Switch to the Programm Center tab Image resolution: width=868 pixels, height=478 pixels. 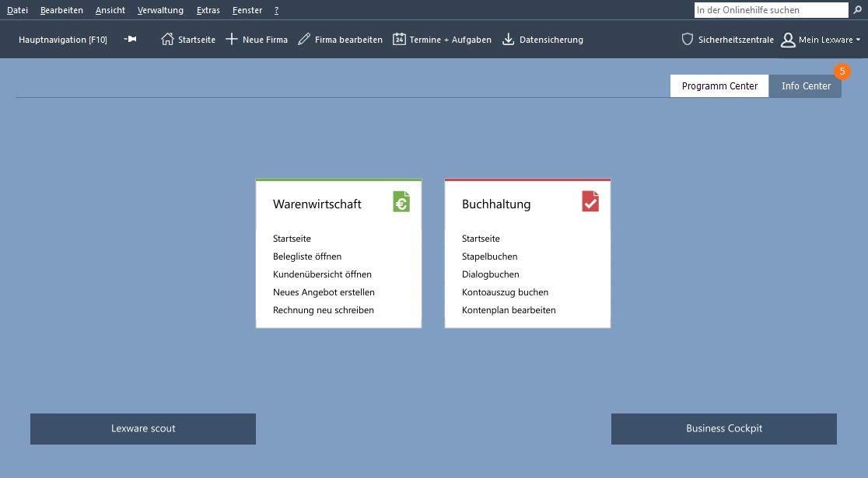point(719,85)
